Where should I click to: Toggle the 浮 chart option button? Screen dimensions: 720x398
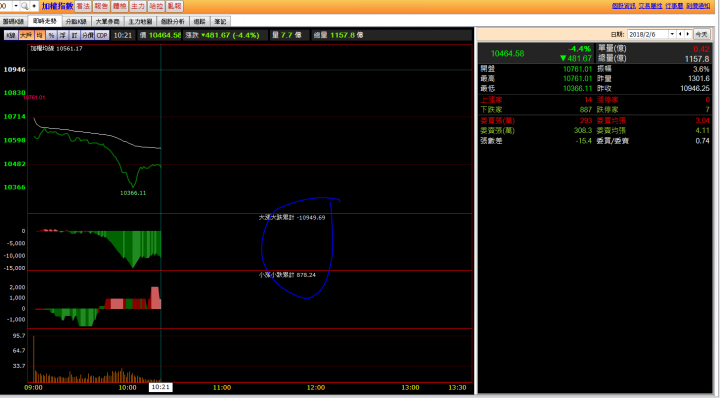point(63,35)
